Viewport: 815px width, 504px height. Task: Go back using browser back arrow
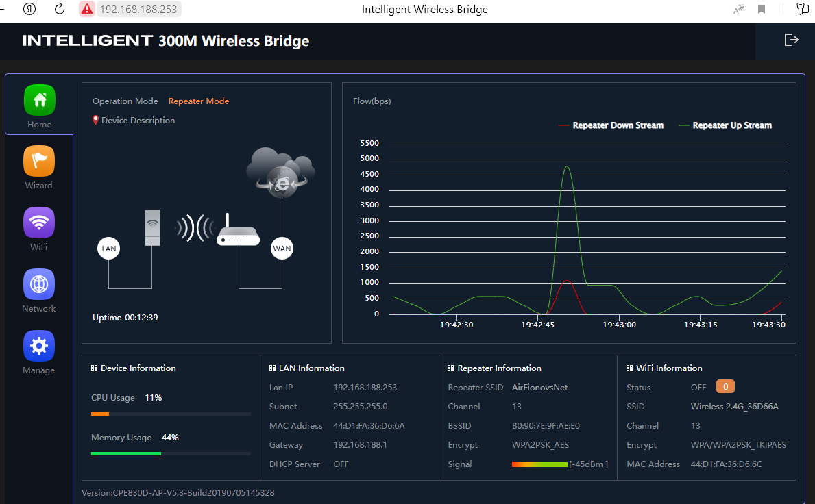30,9
